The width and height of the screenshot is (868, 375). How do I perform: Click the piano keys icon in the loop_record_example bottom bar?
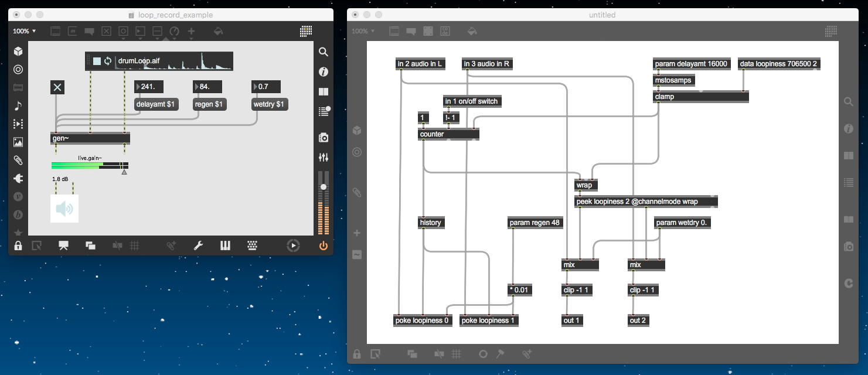coord(225,246)
